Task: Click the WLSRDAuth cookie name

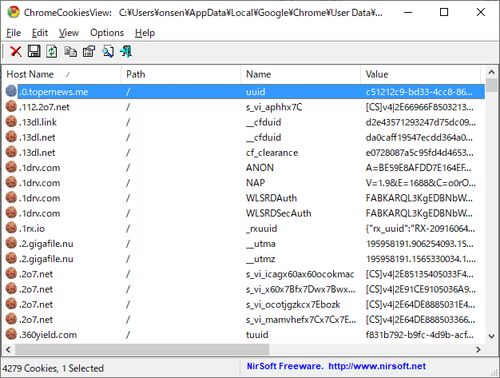Action: tap(271, 198)
